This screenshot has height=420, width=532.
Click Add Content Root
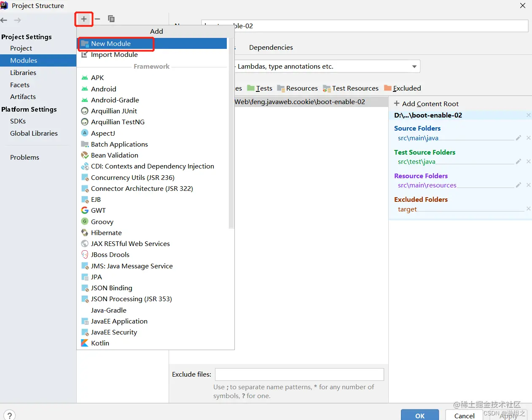426,104
